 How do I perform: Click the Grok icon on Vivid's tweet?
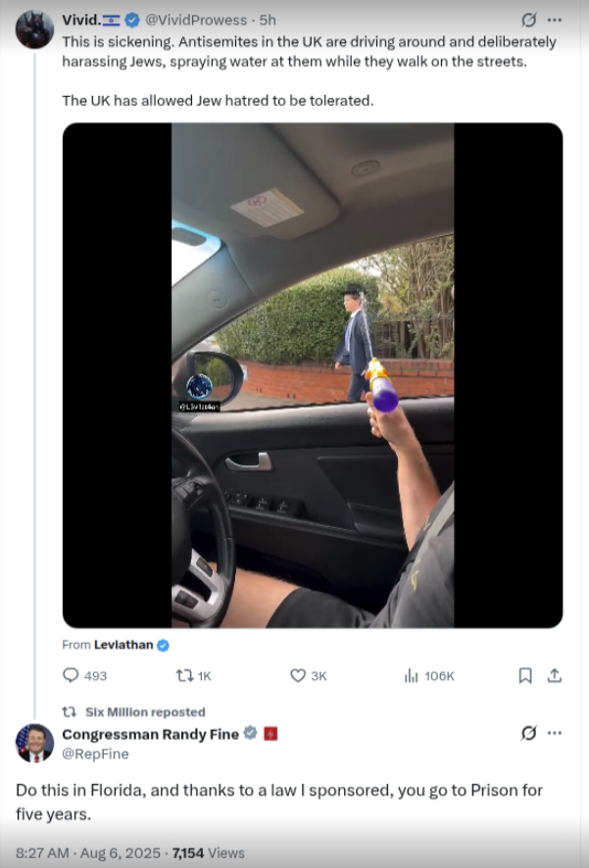coord(528,20)
